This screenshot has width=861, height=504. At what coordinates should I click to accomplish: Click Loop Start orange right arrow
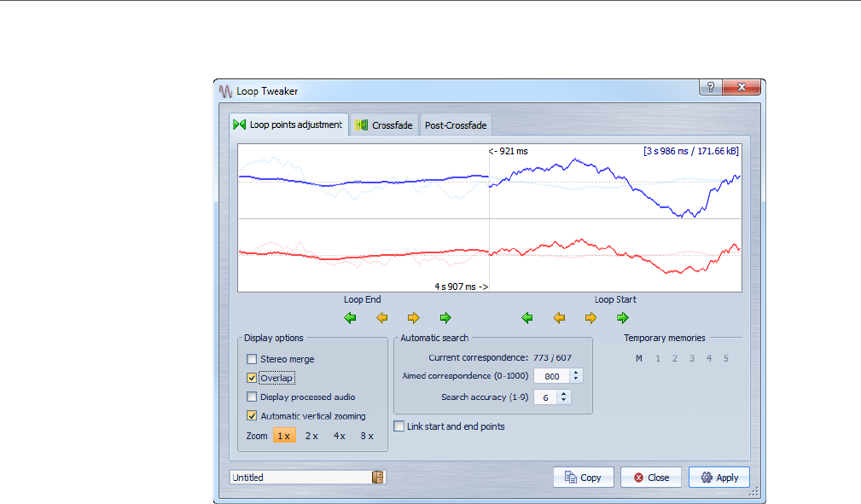590,318
